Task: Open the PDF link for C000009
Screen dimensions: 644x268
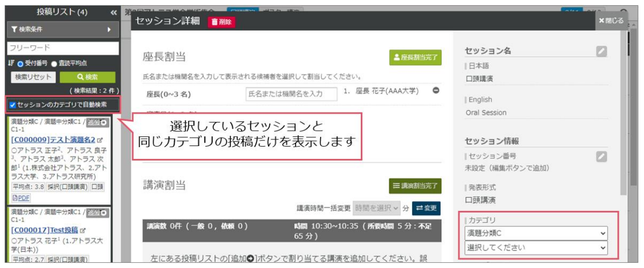Action: pos(21,197)
